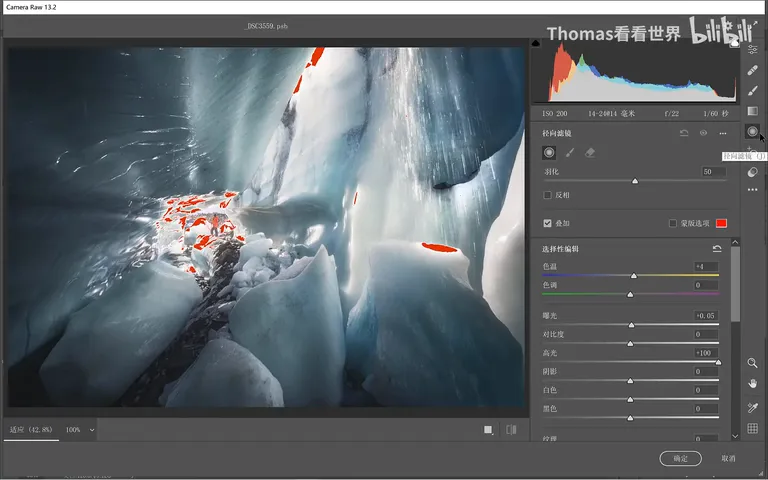
Task: Click the ISO 200 metadata text
Action: tap(554, 114)
